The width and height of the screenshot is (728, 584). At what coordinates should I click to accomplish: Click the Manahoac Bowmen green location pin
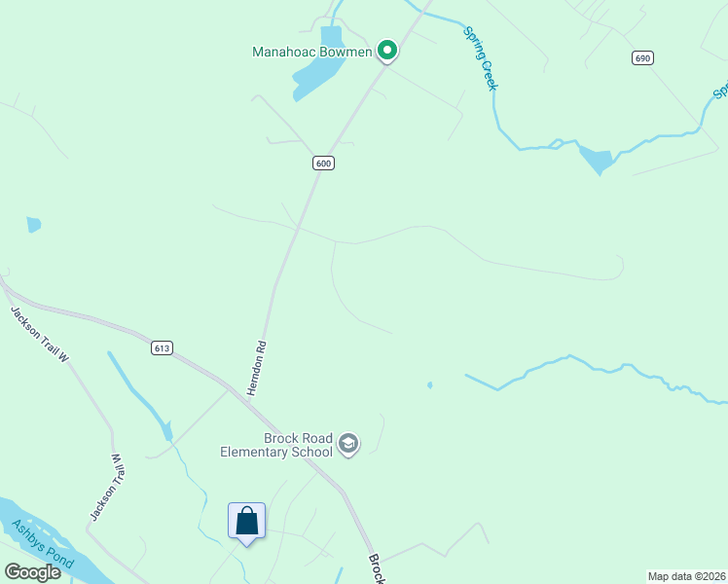point(386,51)
